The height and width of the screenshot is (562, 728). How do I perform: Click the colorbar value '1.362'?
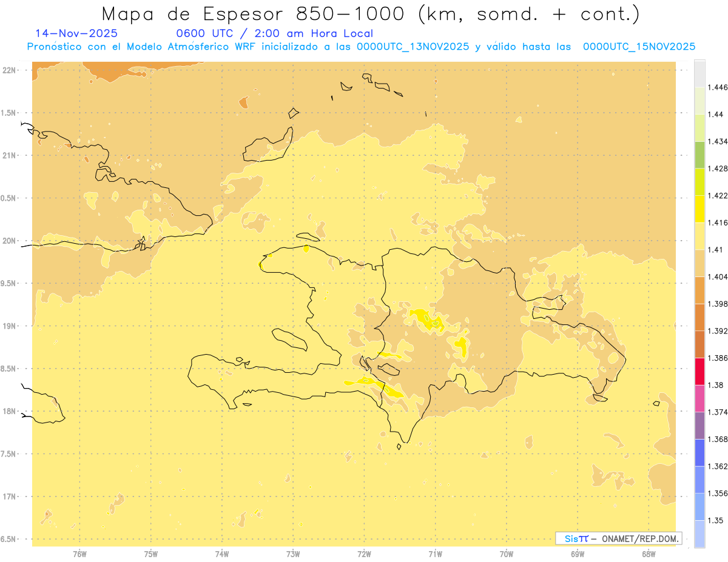click(719, 466)
